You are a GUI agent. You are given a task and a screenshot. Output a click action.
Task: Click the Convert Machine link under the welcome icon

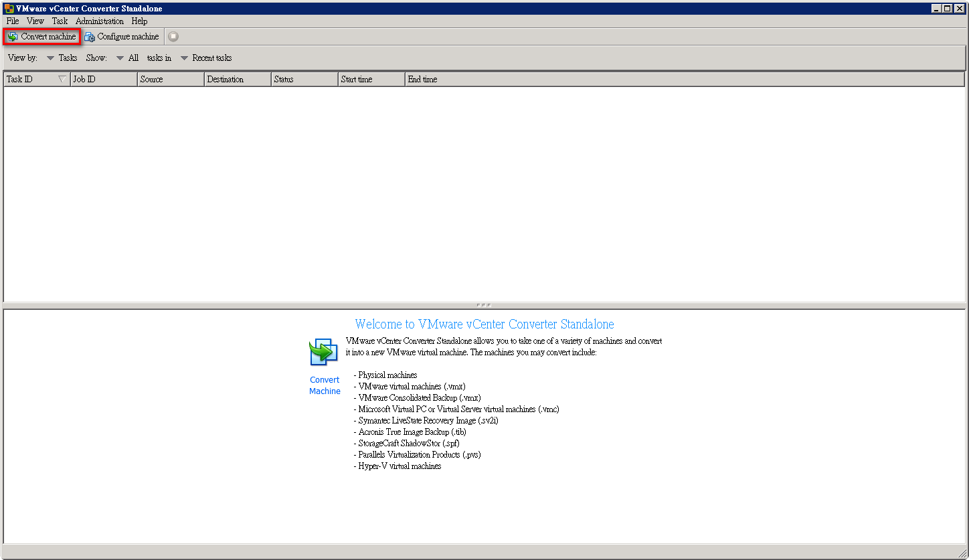pyautogui.click(x=325, y=385)
